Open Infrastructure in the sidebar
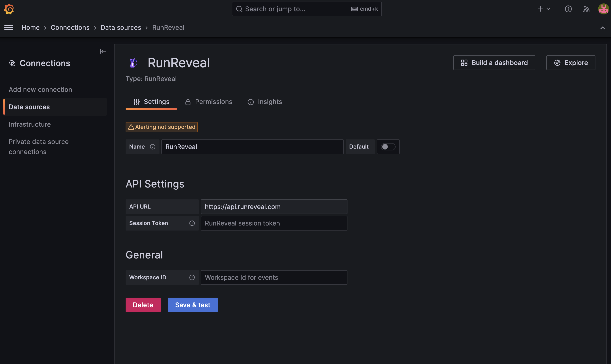The width and height of the screenshot is (611, 364). [30, 124]
